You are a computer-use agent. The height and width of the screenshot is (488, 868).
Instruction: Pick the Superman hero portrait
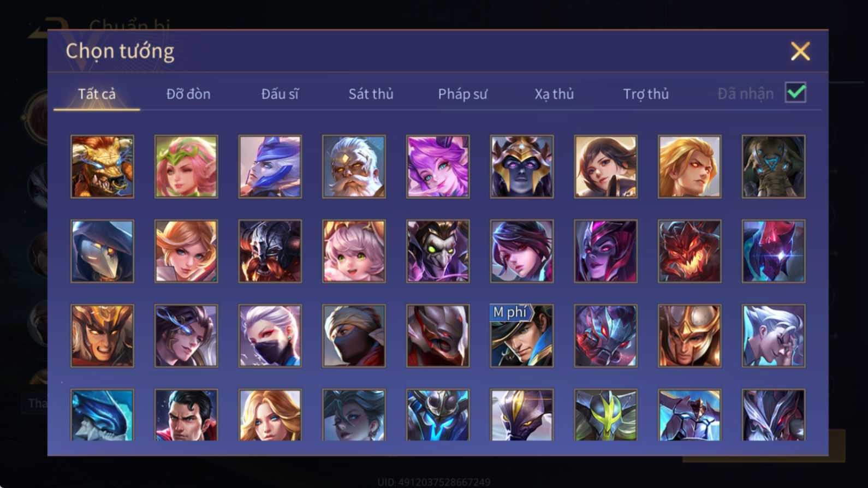(186, 414)
